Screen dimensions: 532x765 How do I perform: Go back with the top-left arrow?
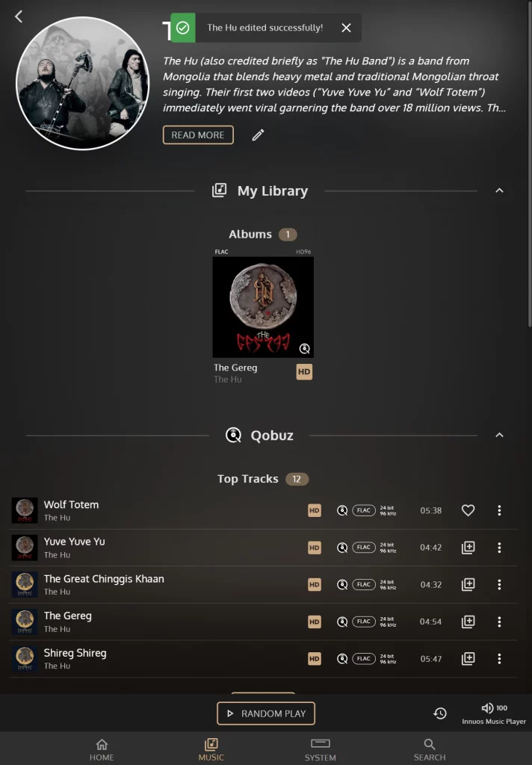click(x=19, y=16)
